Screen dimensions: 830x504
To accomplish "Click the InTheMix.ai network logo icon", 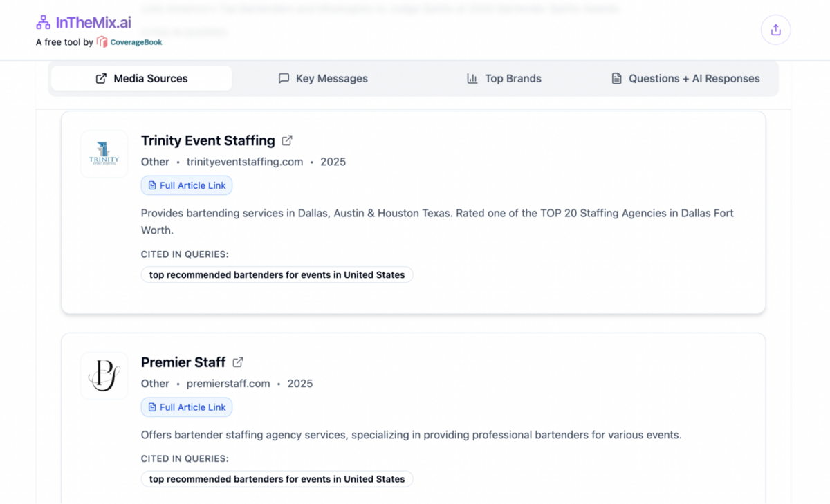I will coord(43,23).
